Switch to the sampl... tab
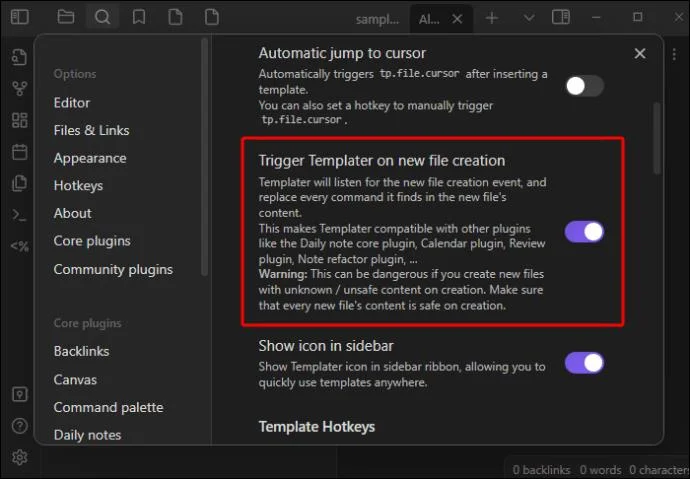 coord(377,19)
